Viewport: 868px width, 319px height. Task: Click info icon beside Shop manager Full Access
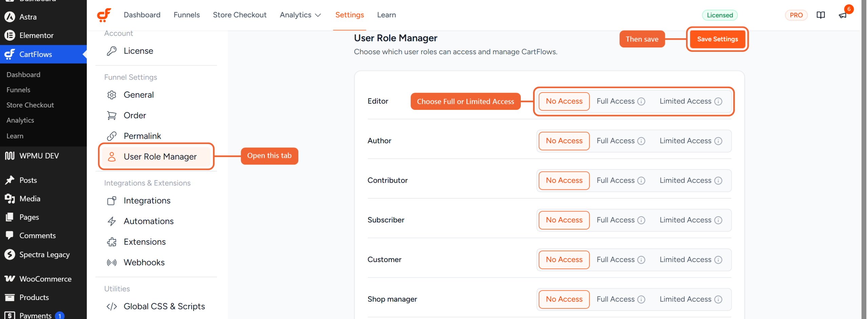click(641, 300)
